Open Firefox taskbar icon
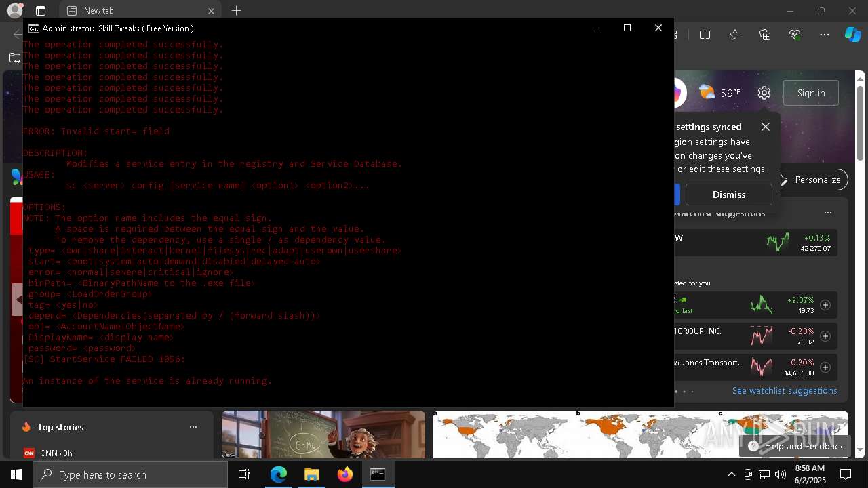The image size is (868, 488). (345, 474)
